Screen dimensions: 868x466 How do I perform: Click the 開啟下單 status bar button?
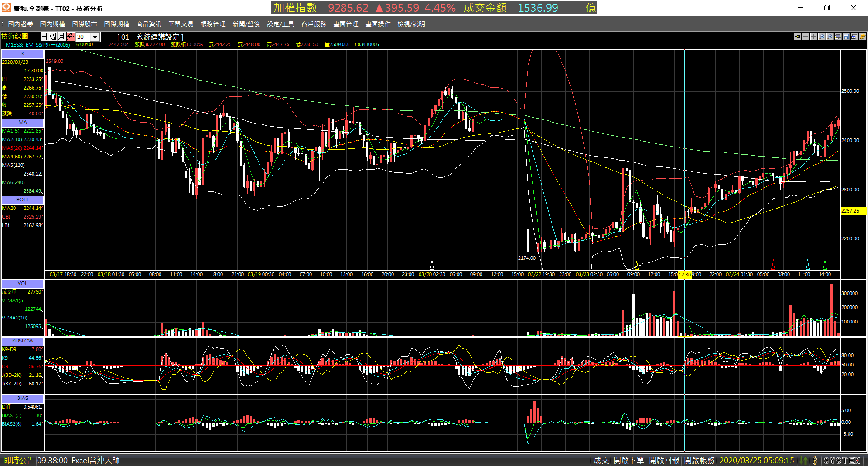628,461
